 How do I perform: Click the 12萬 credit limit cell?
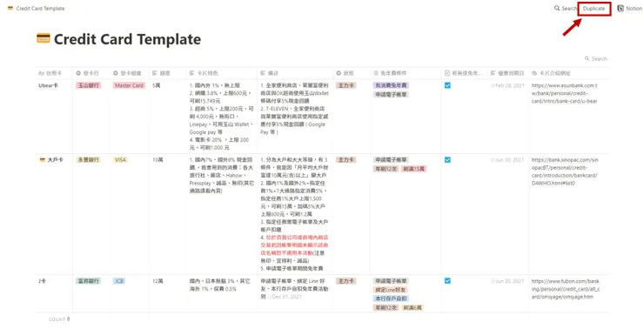158,281
